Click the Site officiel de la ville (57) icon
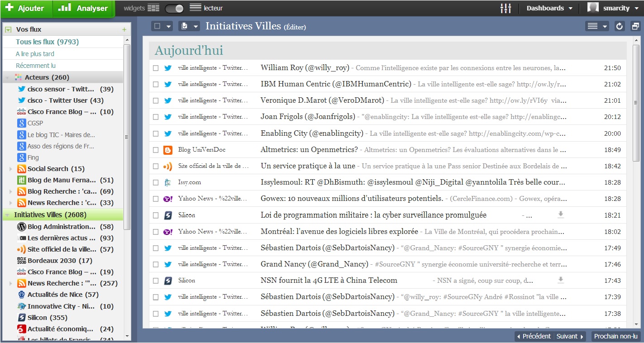Screen dimensions: 644x343 click(x=21, y=249)
